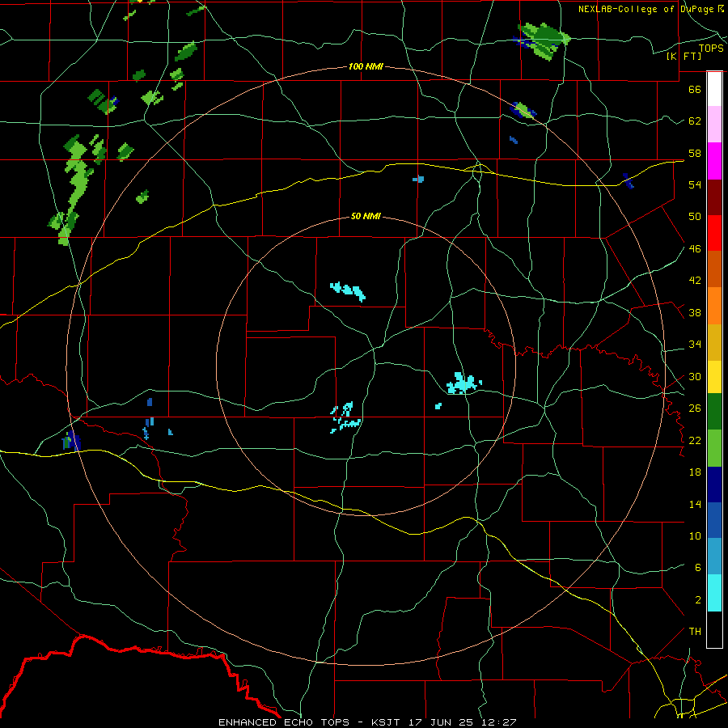Click the "58" scale label
This screenshot has height=728, width=728.
(x=695, y=153)
